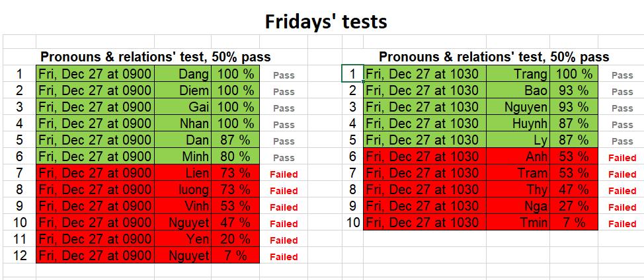Select Nga's 27 % score cell

(574, 205)
